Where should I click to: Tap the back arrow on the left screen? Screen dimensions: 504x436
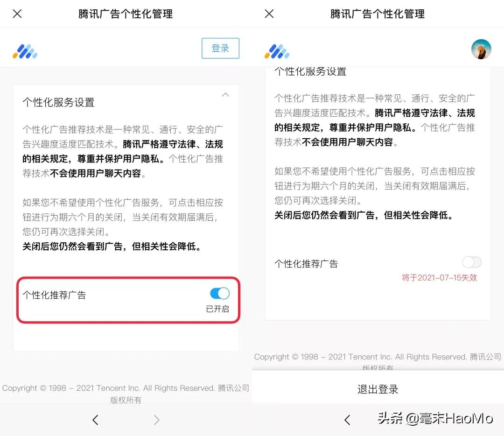95,420
